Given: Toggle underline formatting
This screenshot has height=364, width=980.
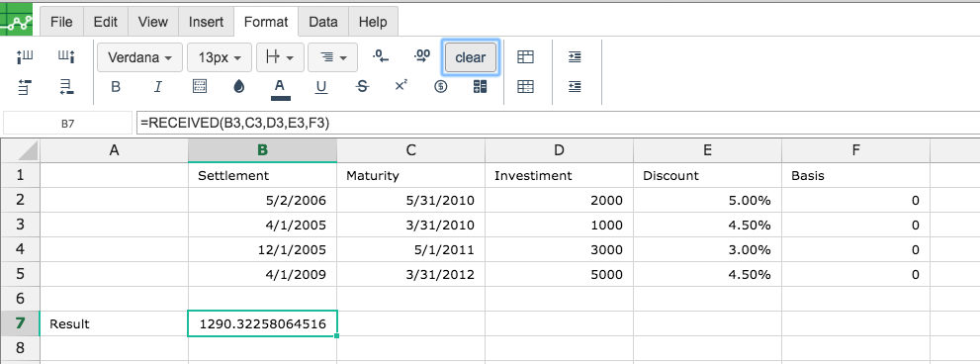Looking at the screenshot, I should pos(321,87).
